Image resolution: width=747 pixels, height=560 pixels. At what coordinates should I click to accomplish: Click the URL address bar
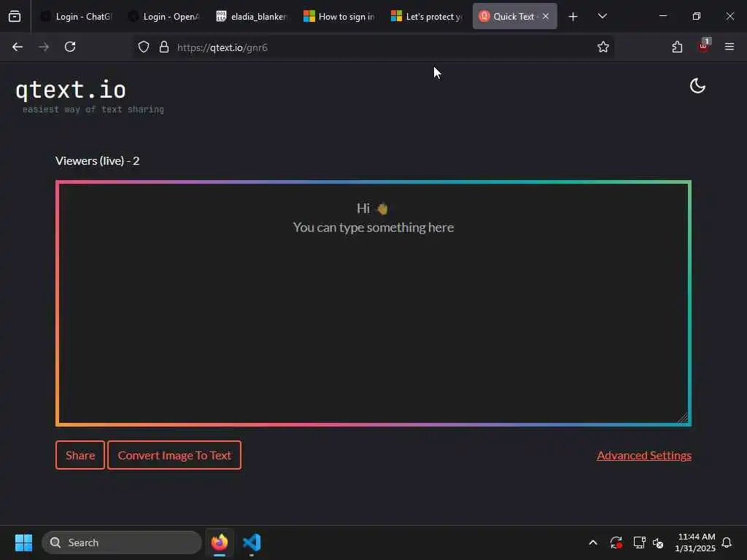pyautogui.click(x=374, y=47)
